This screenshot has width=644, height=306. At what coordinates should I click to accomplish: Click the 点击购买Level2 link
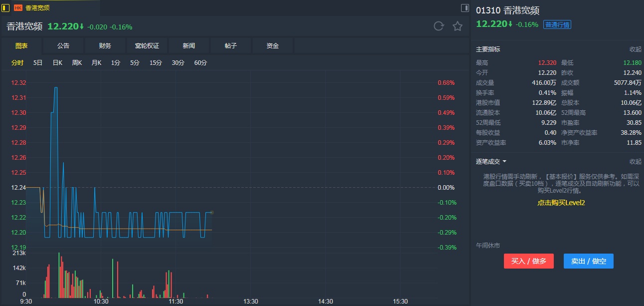pos(561,203)
